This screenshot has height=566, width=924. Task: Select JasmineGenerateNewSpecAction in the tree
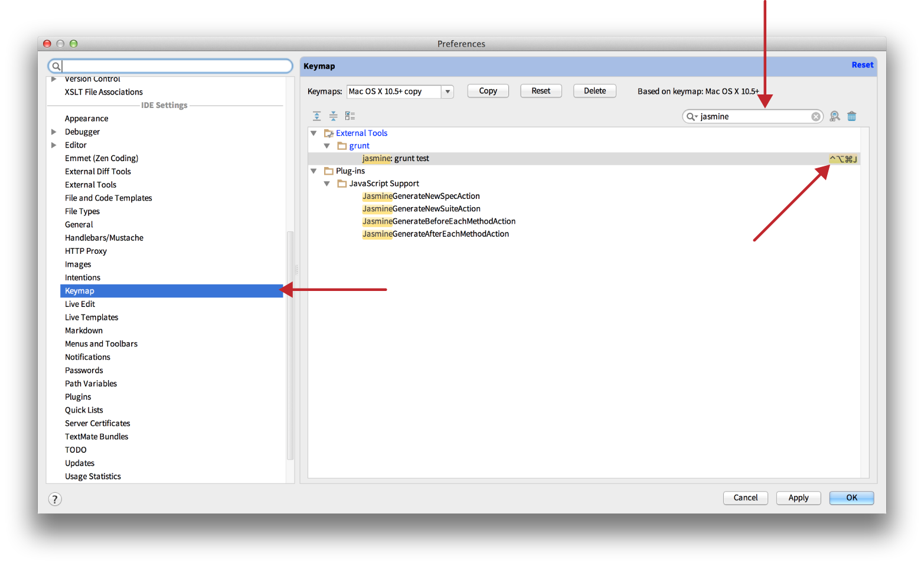pos(420,197)
